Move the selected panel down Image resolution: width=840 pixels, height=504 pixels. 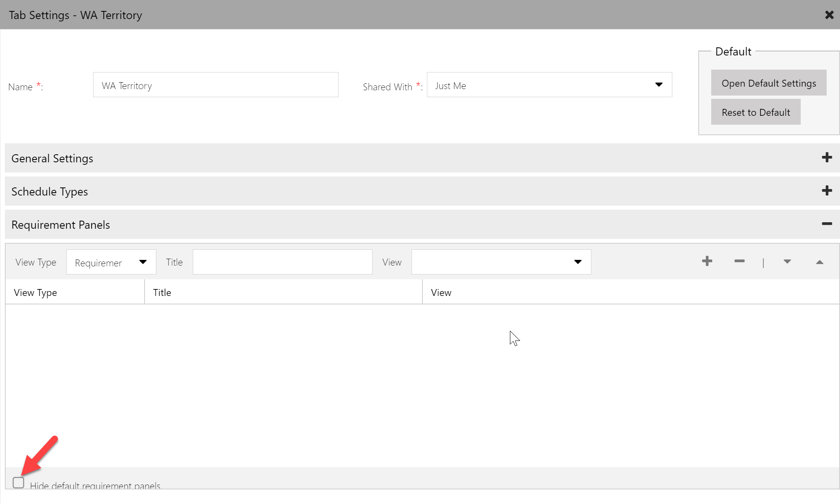tap(787, 262)
